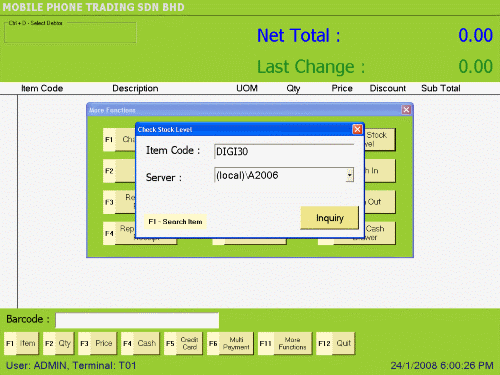Screen dimensions: 500x375
Task: Click the Cash Drawer button
Action: tap(380, 233)
